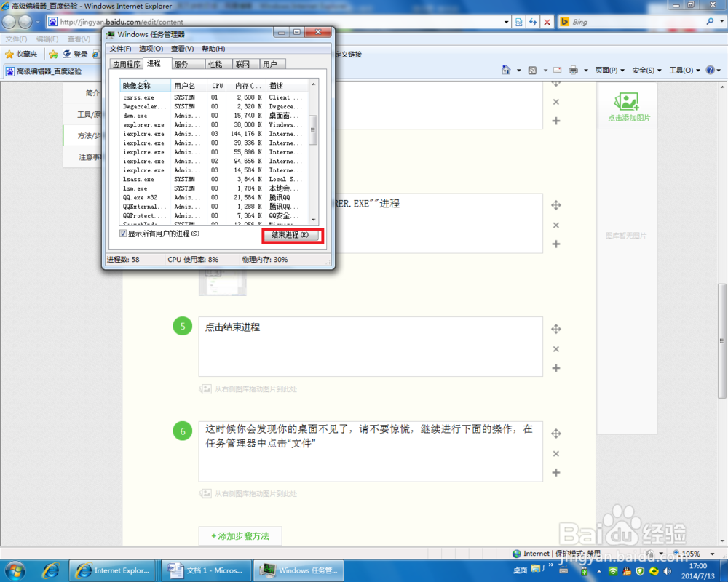The image size is (728, 582).
Task: Open the 安全(S) dropdown menu
Action: pos(644,68)
